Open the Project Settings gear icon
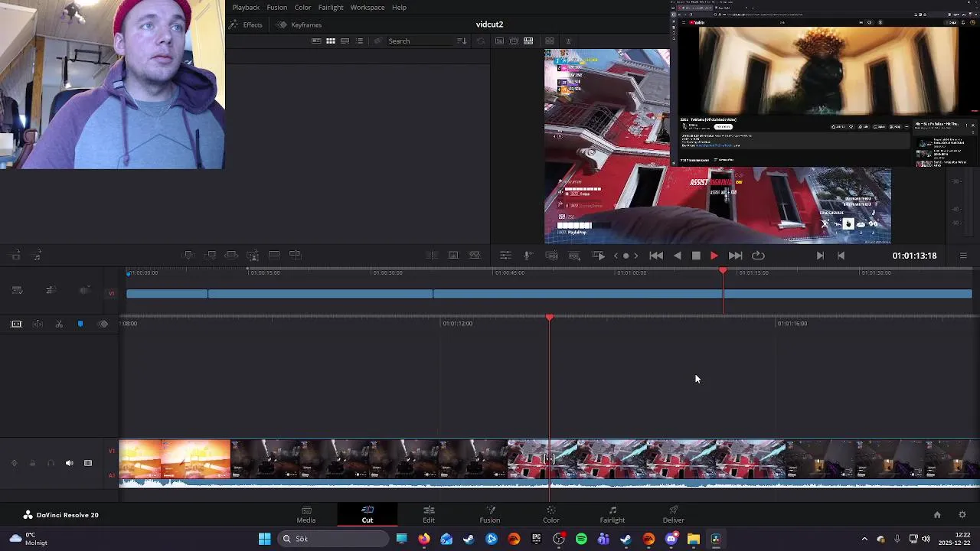980x551 pixels. 962,515
